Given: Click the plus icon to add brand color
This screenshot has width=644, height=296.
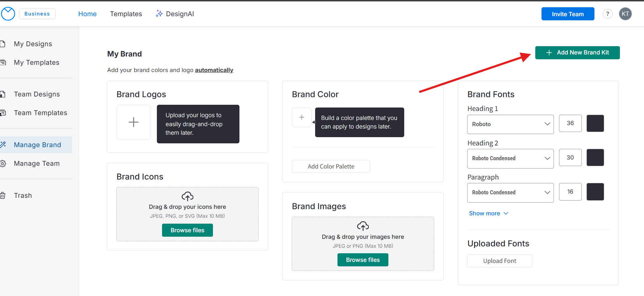Looking at the screenshot, I should (x=301, y=118).
